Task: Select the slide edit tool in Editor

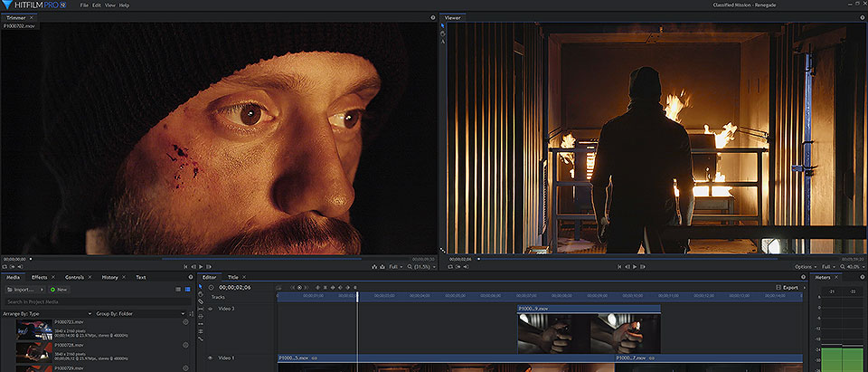Action: click(201, 316)
